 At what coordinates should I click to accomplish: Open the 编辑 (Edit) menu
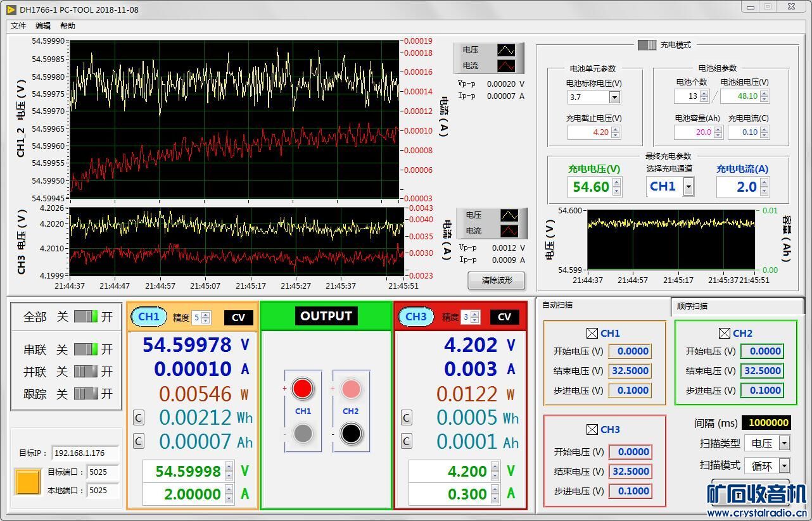click(42, 26)
